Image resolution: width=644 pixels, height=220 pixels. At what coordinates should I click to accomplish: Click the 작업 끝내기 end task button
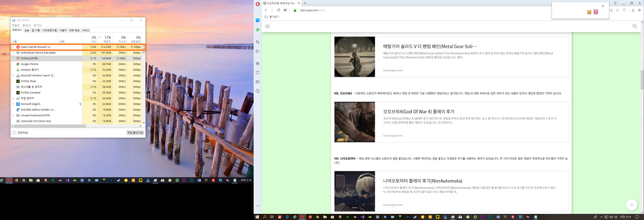pyautogui.click(x=135, y=132)
